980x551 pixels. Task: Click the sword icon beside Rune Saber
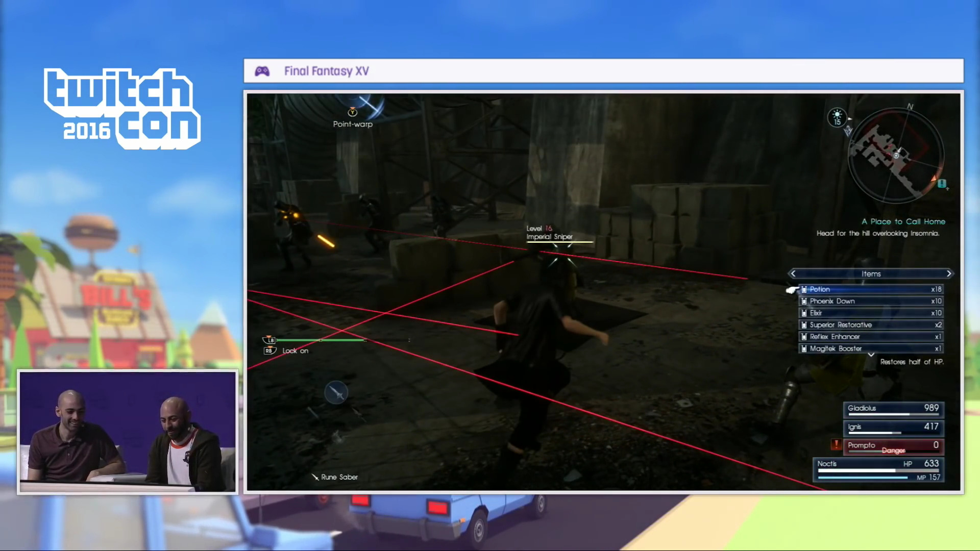click(x=315, y=477)
